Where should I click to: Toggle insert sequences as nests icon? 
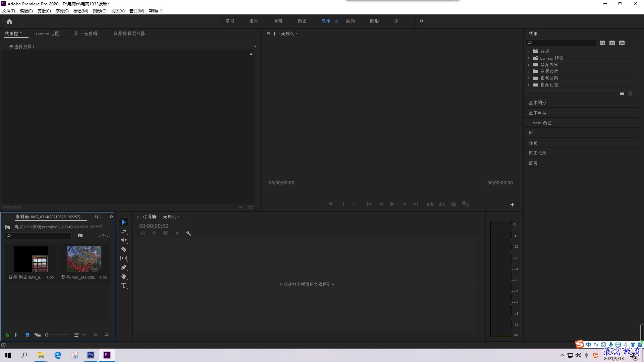143,233
